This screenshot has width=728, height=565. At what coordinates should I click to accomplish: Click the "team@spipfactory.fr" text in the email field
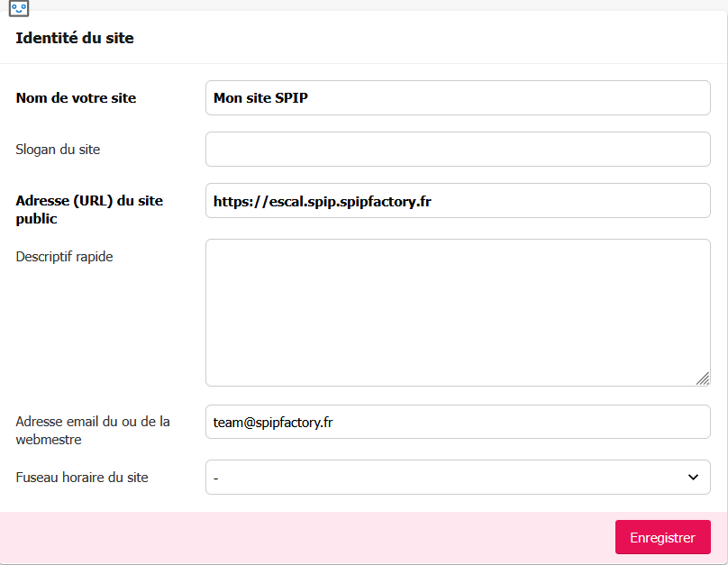click(275, 422)
